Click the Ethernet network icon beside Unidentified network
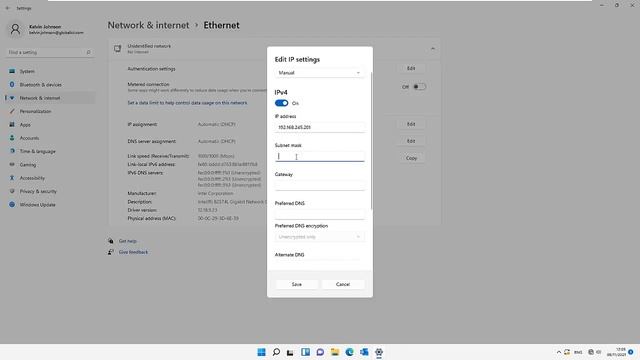Viewport: 640px width, 360px height. [x=118, y=49]
